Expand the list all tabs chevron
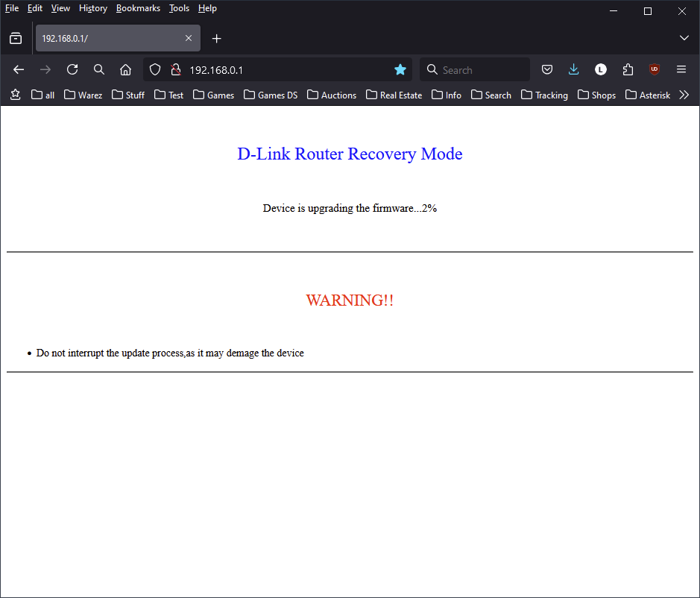The image size is (700, 598). click(x=684, y=38)
